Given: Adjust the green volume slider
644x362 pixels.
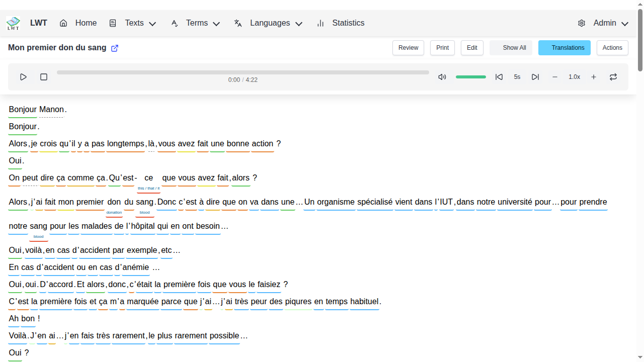Looking at the screenshot, I should tap(471, 77).
